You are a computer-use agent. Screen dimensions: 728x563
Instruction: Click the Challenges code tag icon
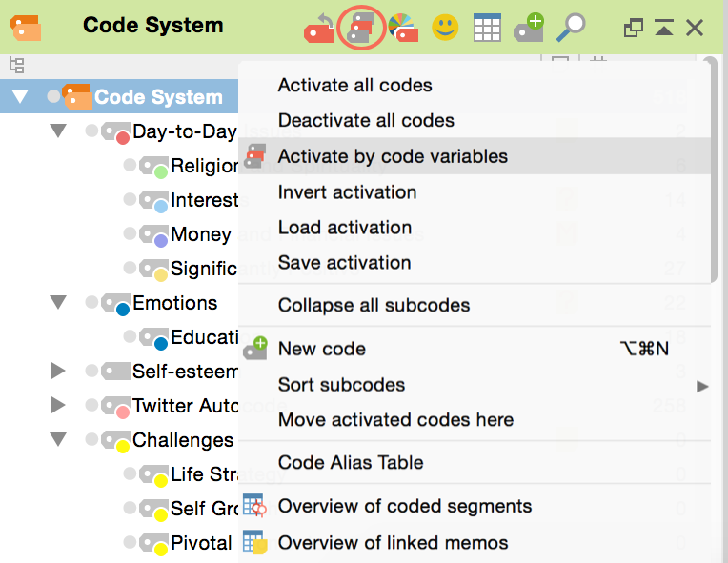click(115, 441)
